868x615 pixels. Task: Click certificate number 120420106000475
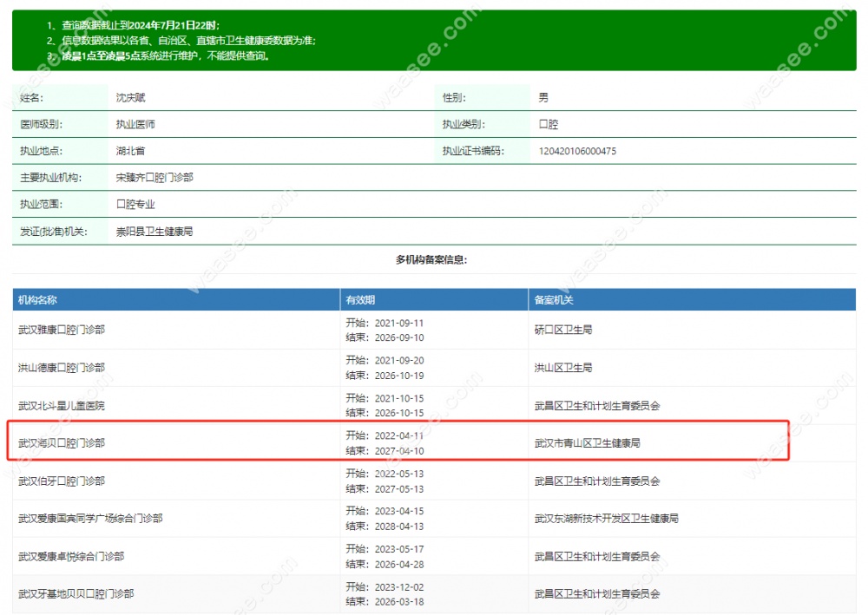coord(577,151)
